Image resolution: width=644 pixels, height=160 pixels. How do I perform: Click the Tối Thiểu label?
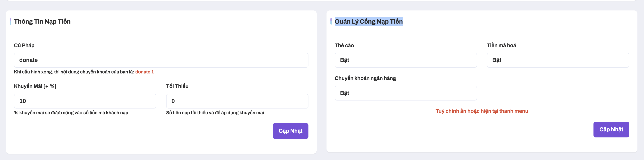(177, 86)
